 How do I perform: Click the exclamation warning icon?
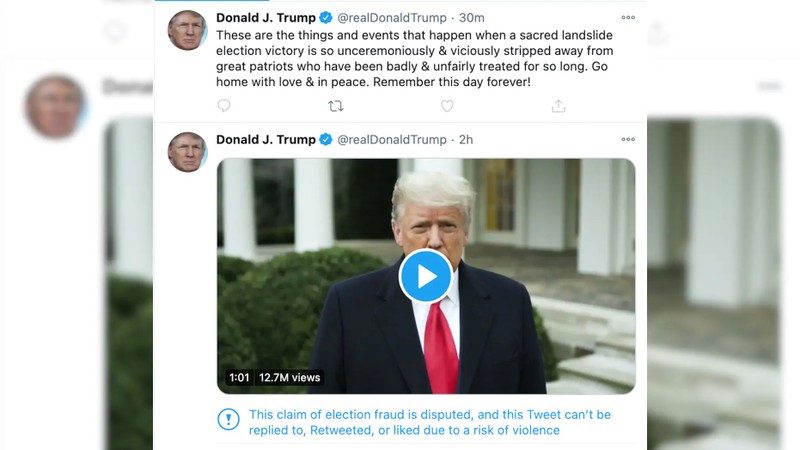(229, 419)
